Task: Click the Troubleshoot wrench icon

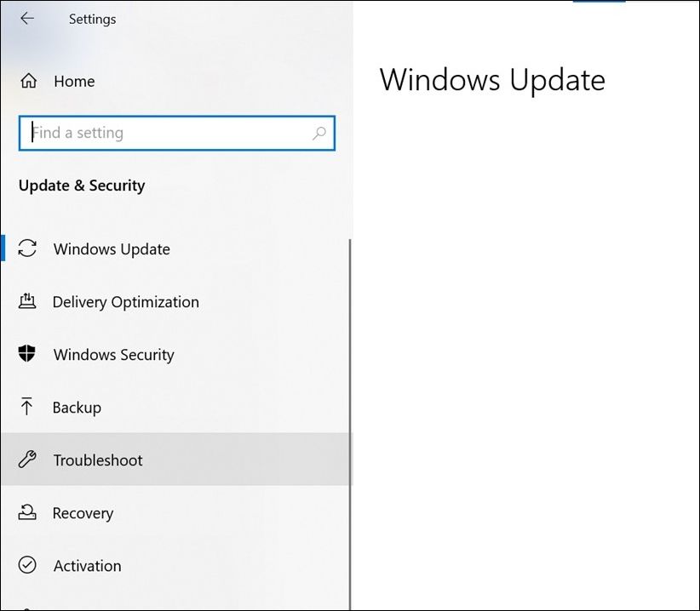Action: coord(27,460)
